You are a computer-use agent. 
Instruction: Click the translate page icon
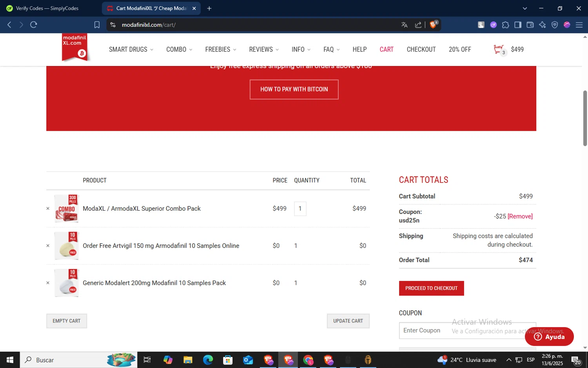pos(405,25)
